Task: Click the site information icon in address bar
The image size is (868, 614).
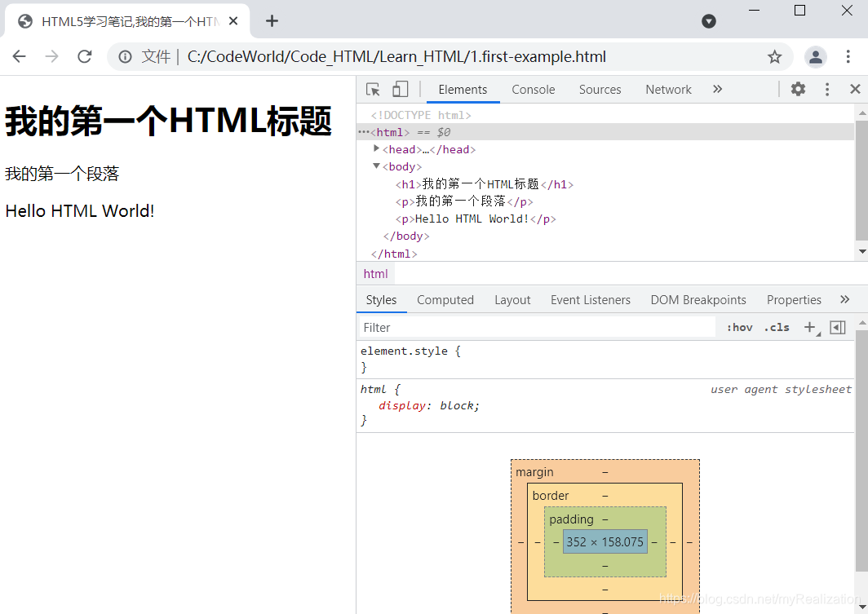Action: pyautogui.click(x=125, y=56)
